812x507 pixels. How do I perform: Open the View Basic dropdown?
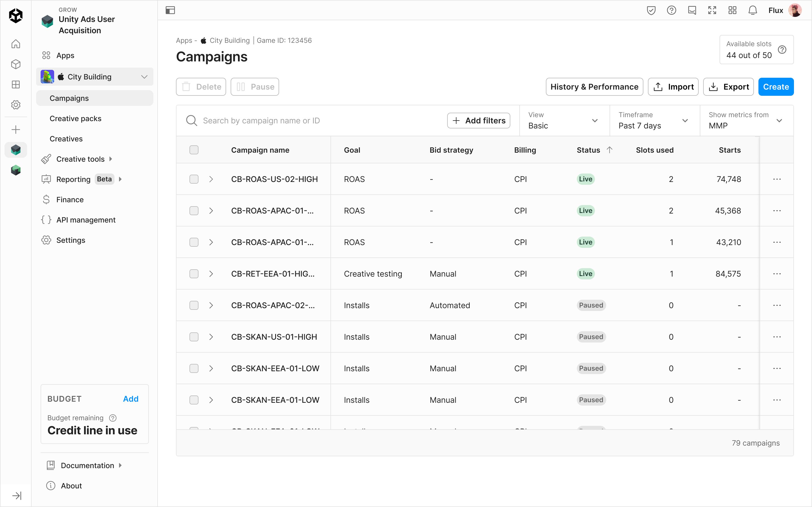[564, 121]
